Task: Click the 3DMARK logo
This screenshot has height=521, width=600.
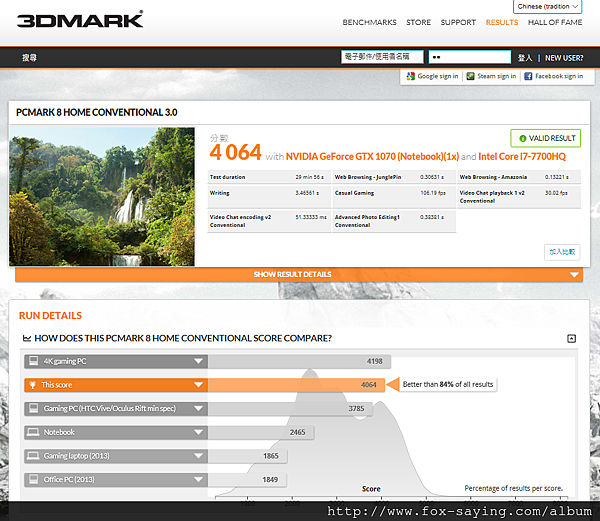Action: pos(80,20)
